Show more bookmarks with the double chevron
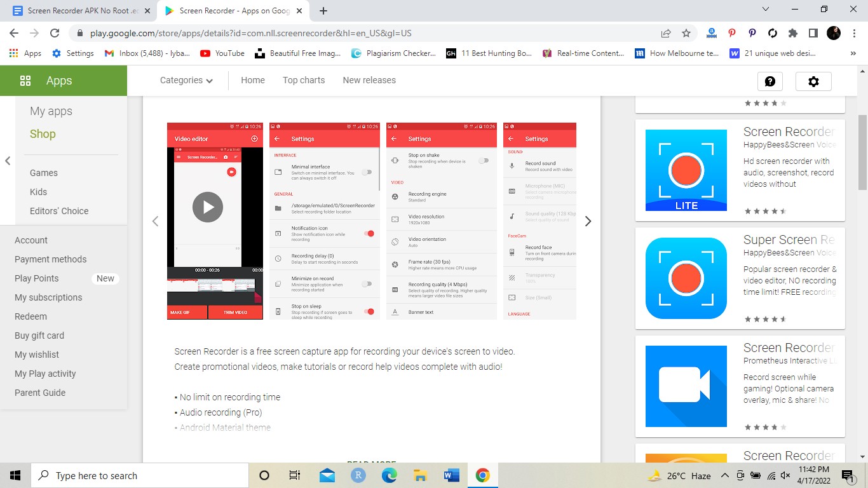 pyautogui.click(x=853, y=53)
